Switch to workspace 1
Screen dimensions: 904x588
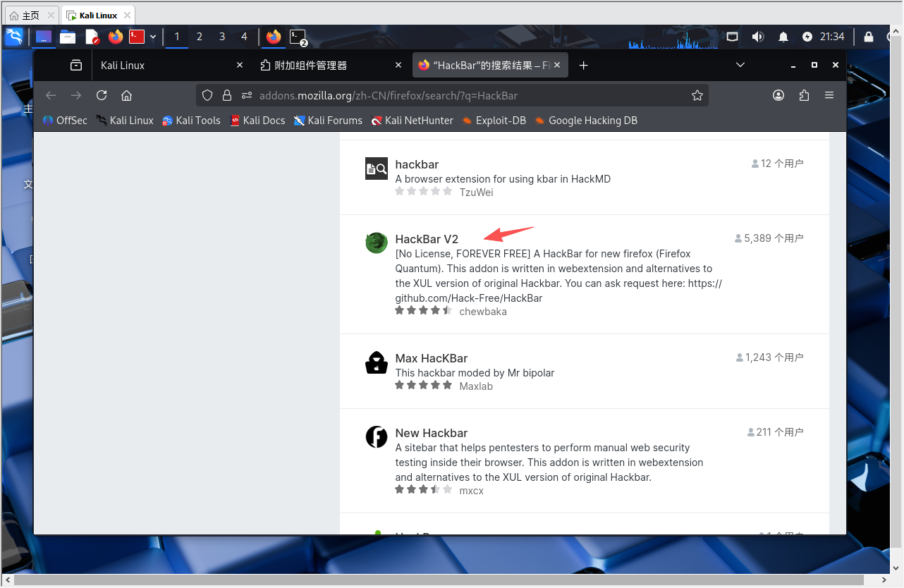177,37
